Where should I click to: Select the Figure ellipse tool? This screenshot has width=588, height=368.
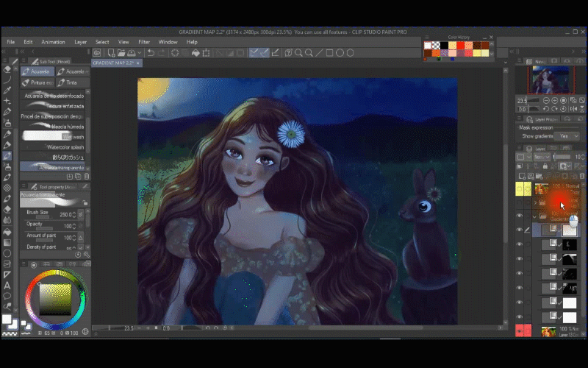[x=7, y=252]
